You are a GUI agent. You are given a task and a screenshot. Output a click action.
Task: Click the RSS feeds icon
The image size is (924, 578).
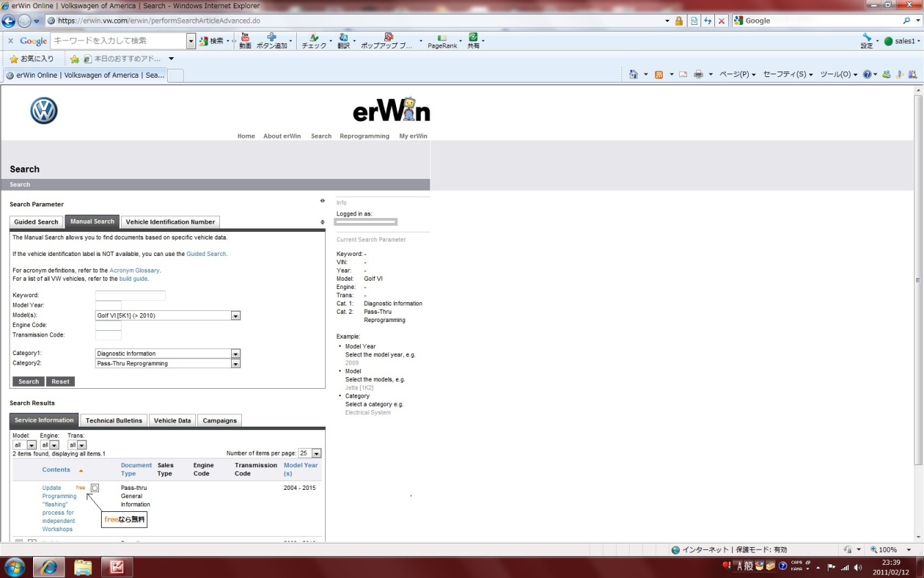coord(659,74)
